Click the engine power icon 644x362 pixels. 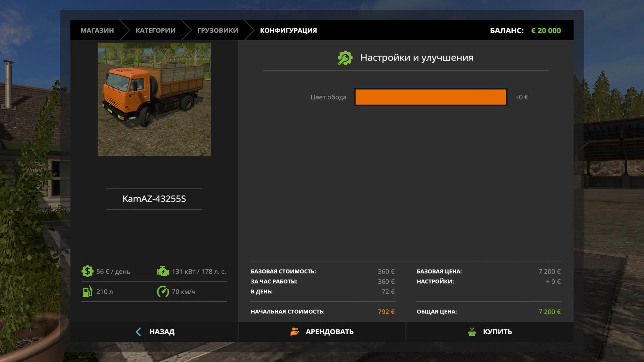click(163, 271)
